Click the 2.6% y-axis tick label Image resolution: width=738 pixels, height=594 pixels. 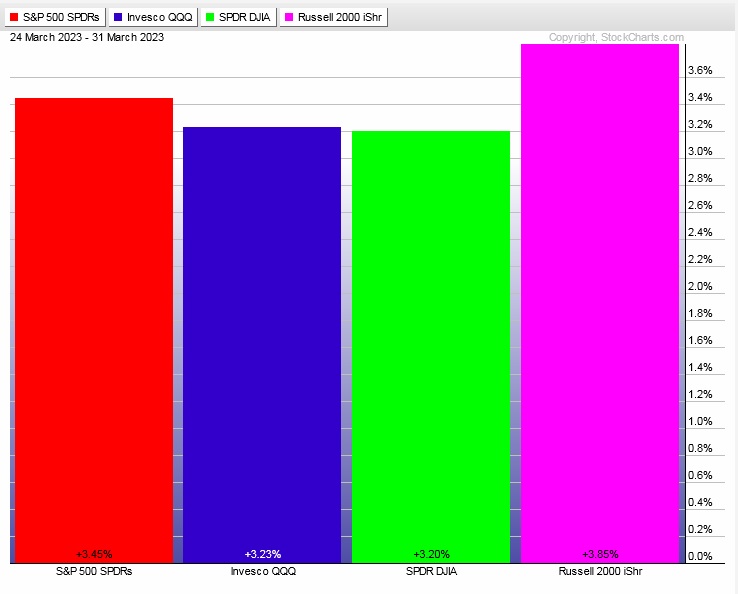[x=700, y=206]
